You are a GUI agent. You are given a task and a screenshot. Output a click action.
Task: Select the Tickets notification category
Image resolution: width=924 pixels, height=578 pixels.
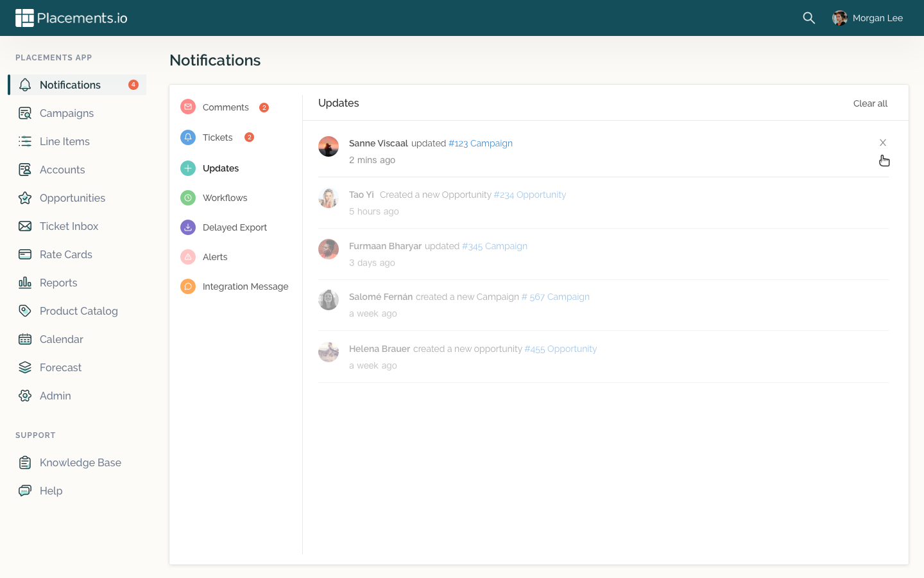tap(218, 137)
